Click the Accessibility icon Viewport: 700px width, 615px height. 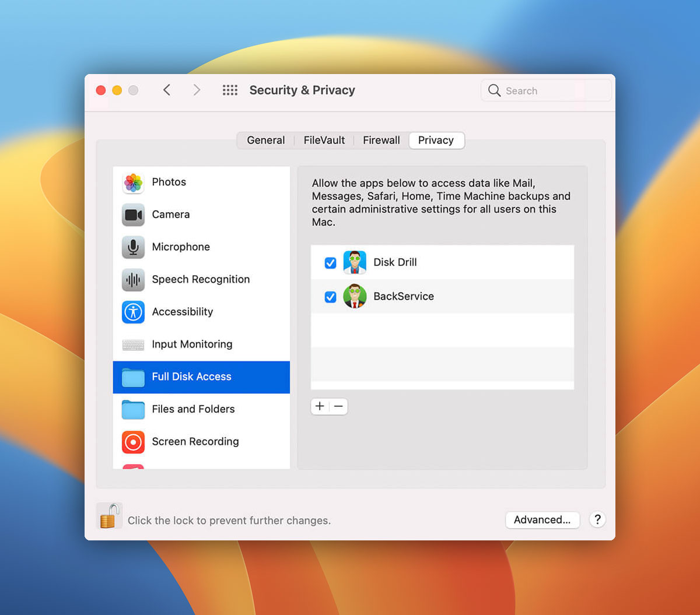click(133, 312)
